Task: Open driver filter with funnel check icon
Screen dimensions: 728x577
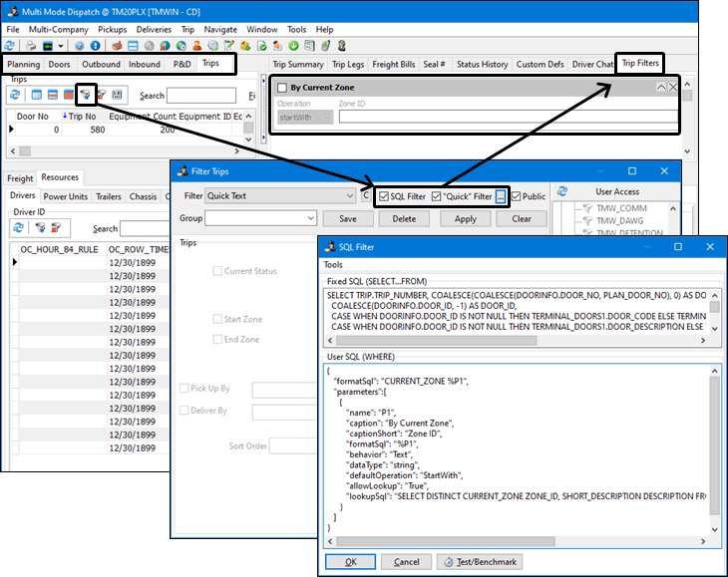Action: (x=41, y=228)
